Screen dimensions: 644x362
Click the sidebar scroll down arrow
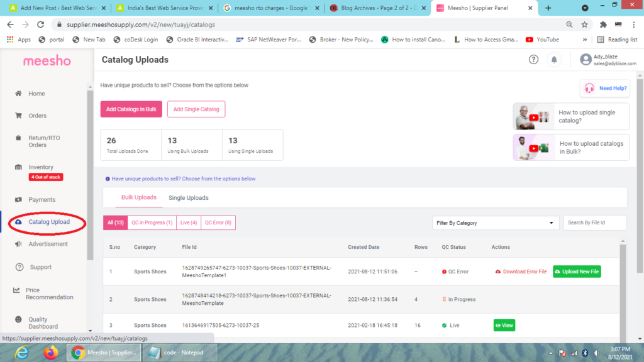90,331
